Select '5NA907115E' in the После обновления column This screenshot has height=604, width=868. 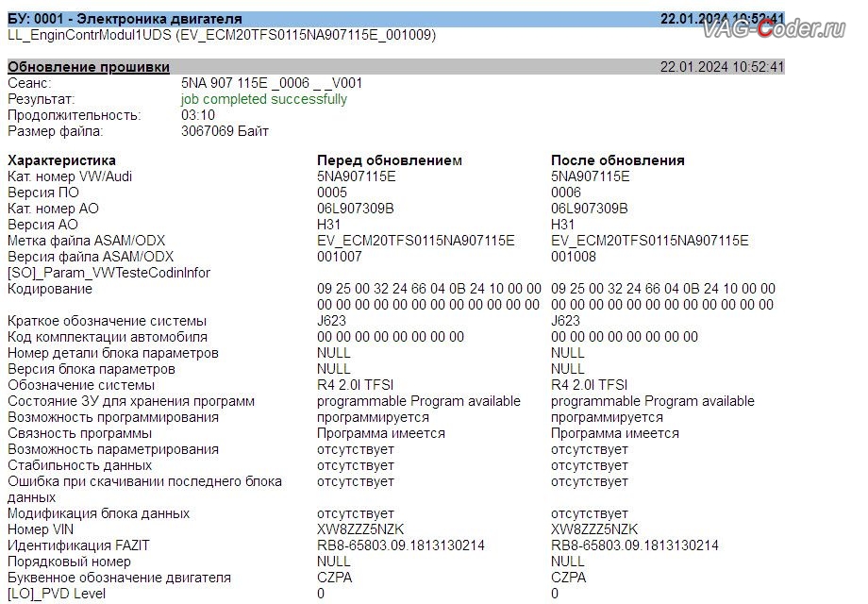tap(590, 176)
